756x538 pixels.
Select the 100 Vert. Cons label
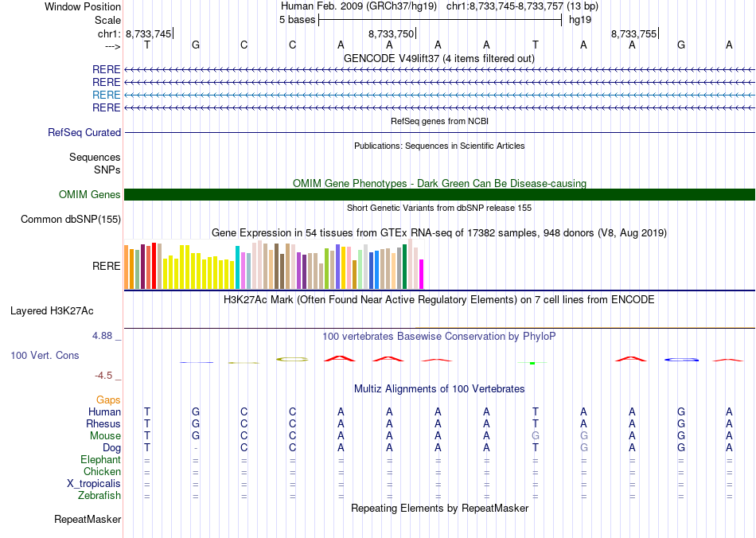45,356
